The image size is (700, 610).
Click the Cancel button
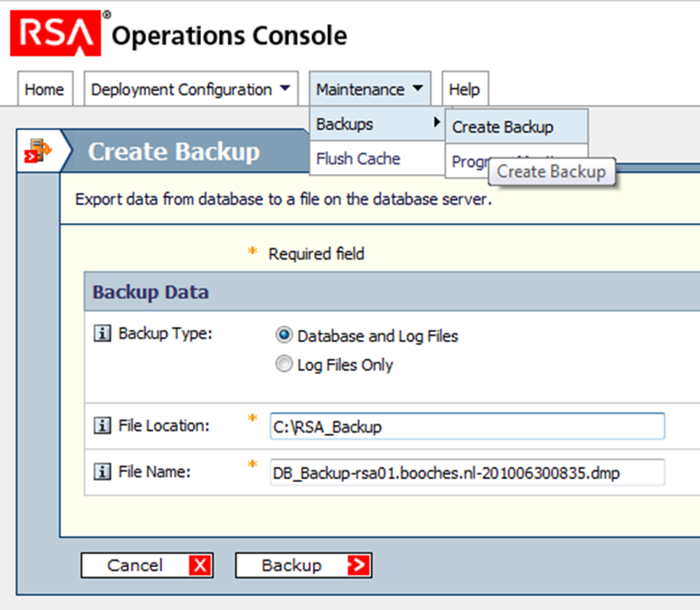click(x=147, y=566)
